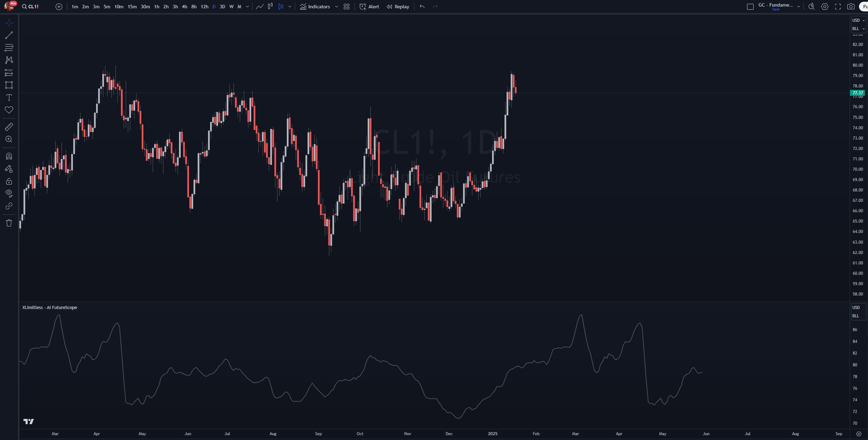Click the 77.37 current price label
Image resolution: width=868 pixels, height=440 pixels.
857,93
